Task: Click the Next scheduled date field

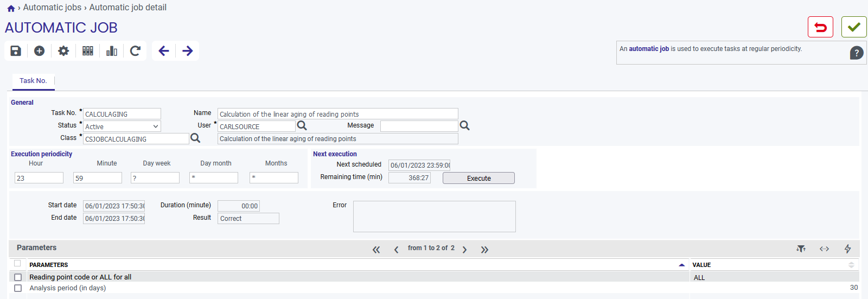Action: [419, 165]
